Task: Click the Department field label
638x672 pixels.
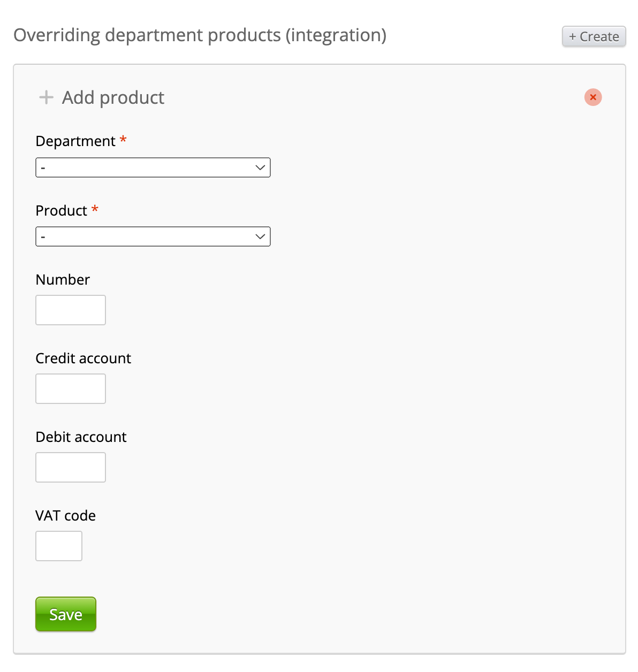Action: point(75,141)
